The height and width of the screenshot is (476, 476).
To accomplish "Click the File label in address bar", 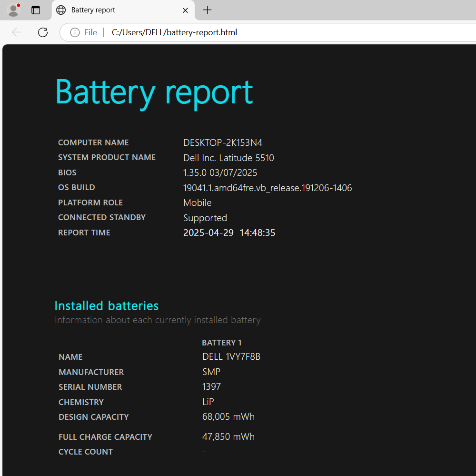I will tap(90, 32).
